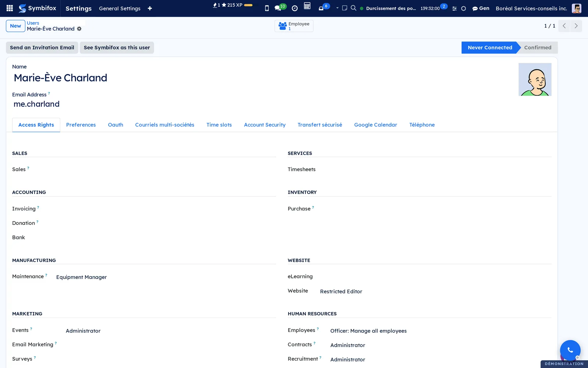Image resolution: width=588 pixels, height=368 pixels.
Task: Open the calculator icon in top bar
Action: pos(307,6)
